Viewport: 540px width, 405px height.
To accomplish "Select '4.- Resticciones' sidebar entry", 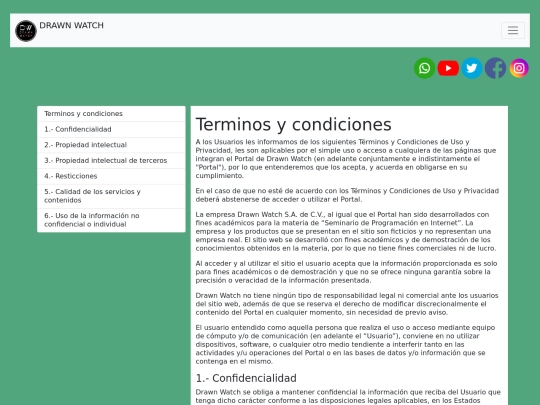I will click(x=111, y=176).
